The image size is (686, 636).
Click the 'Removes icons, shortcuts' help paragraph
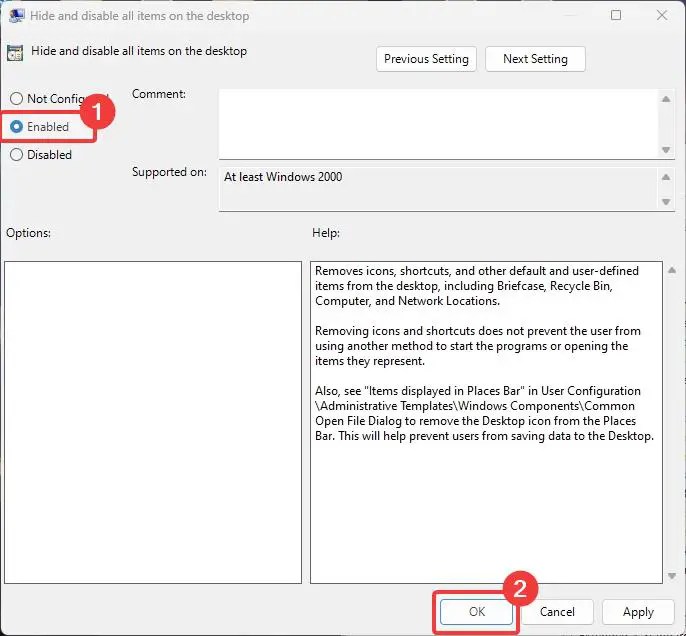pos(476,286)
